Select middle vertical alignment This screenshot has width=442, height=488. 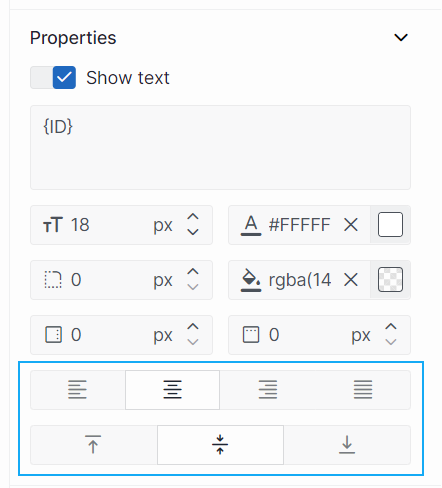[x=220, y=445]
